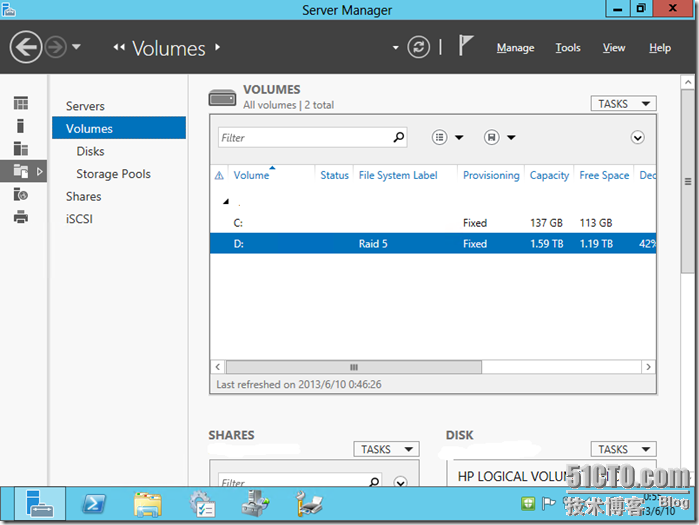This screenshot has width=699, height=525.
Task: Sort by the Provisioning column header
Action: (x=491, y=175)
